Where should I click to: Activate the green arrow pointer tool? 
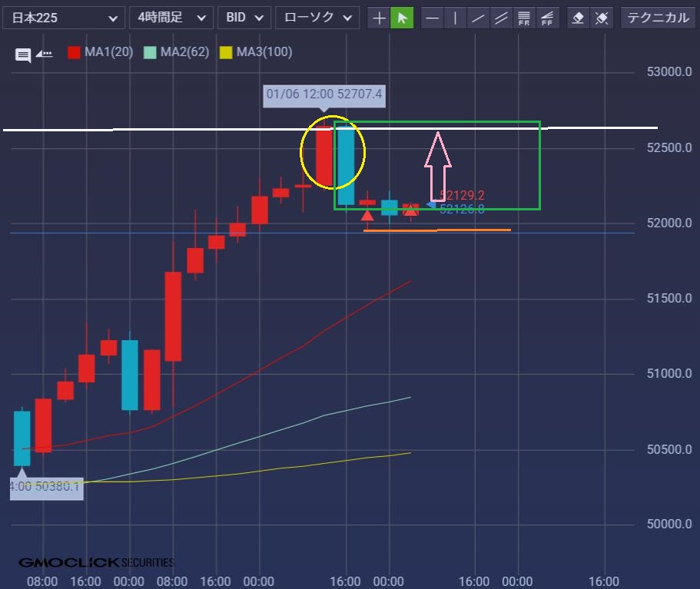point(402,18)
